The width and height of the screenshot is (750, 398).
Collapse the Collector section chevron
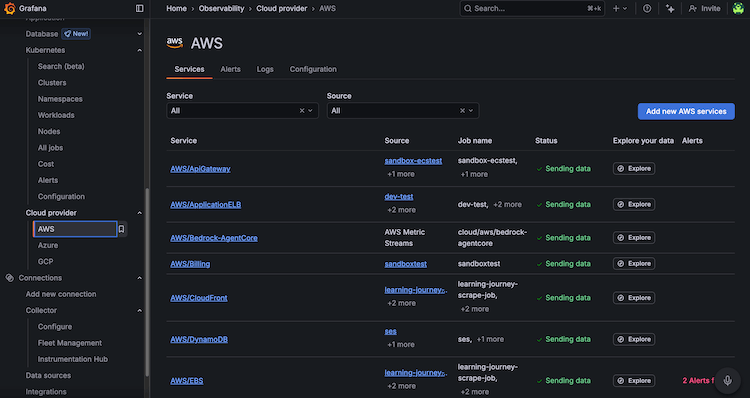[x=139, y=310]
